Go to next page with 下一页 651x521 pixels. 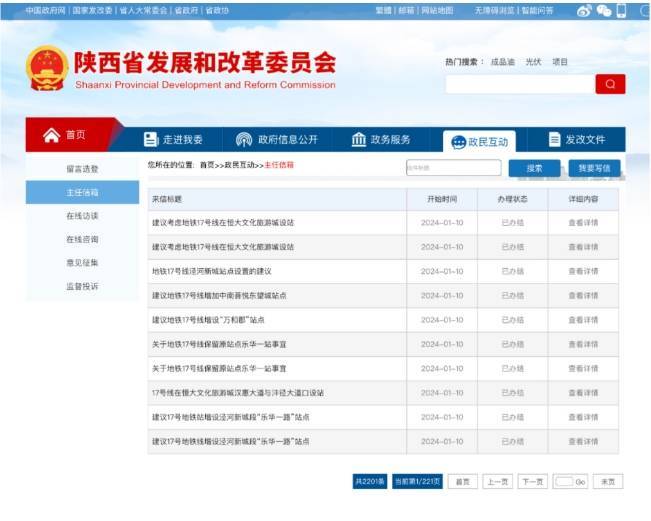(x=531, y=482)
